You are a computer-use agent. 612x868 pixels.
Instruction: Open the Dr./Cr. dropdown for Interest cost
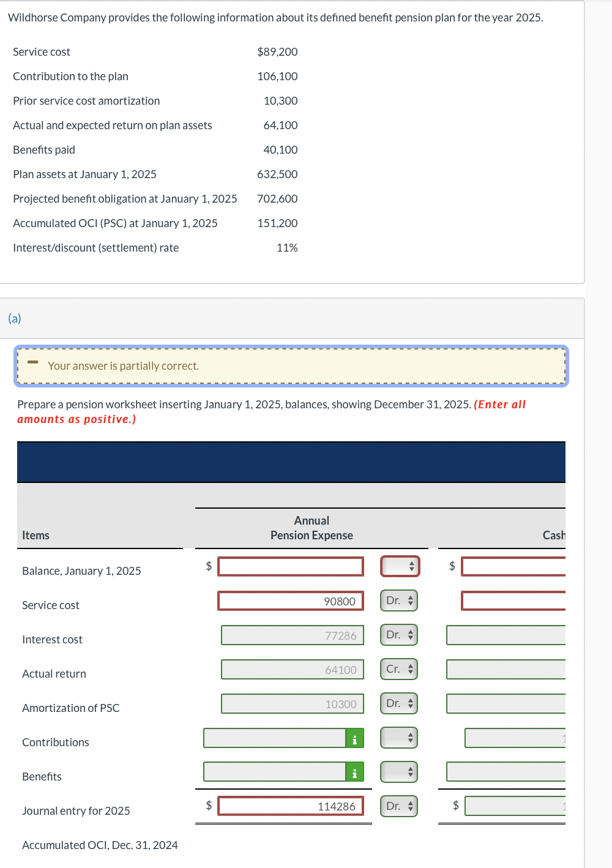[400, 635]
